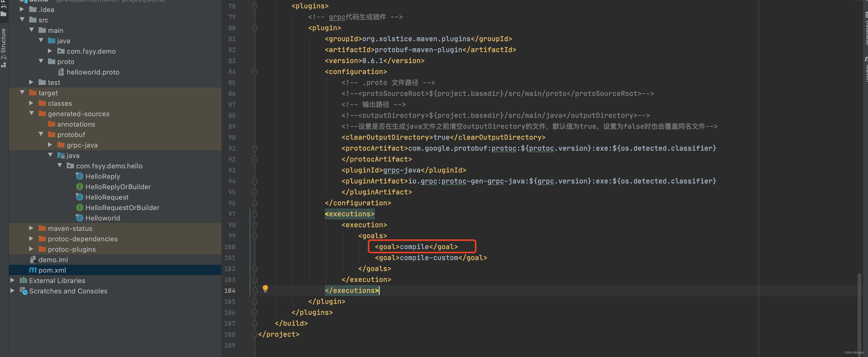Click the helloworld.proto file icon
The width and height of the screenshot is (868, 357).
[x=61, y=72]
